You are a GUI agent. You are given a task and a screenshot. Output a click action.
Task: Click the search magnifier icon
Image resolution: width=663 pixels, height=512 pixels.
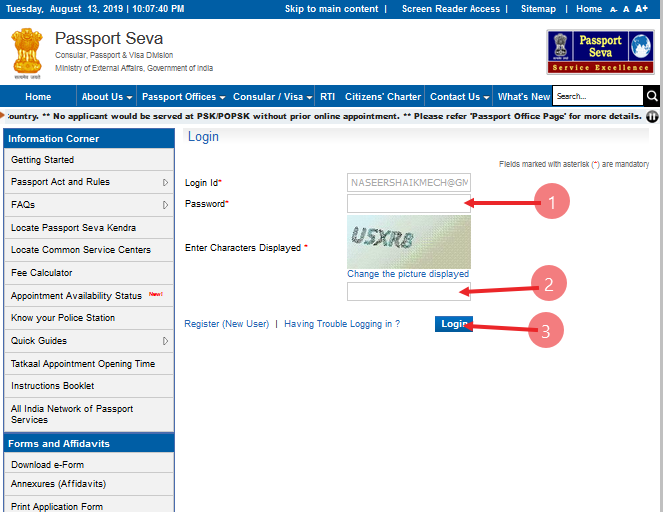click(x=652, y=96)
